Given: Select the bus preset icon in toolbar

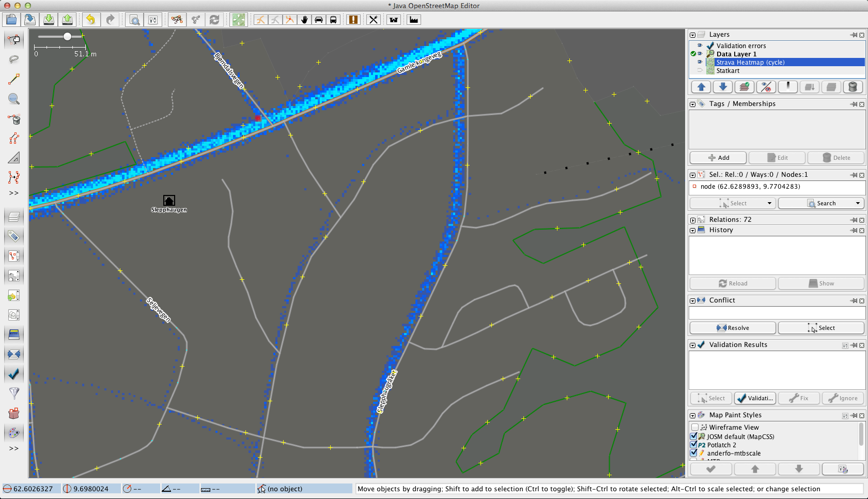Looking at the screenshot, I should [x=333, y=20].
